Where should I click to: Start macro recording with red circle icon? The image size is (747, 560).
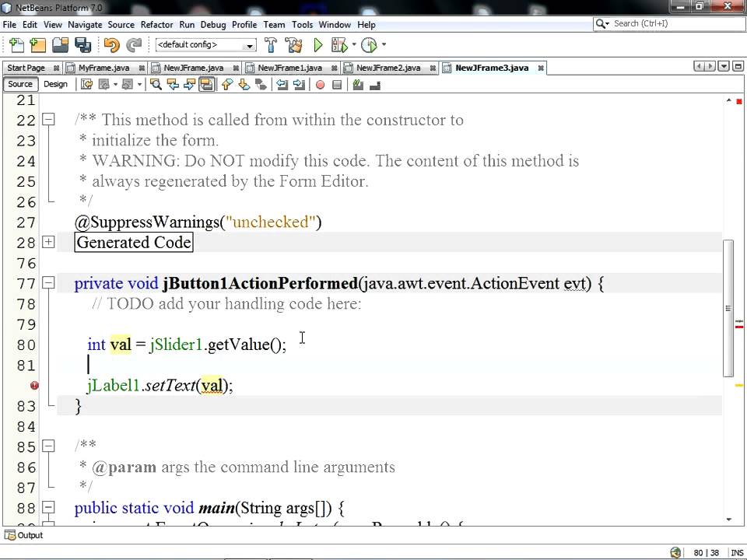coord(320,85)
